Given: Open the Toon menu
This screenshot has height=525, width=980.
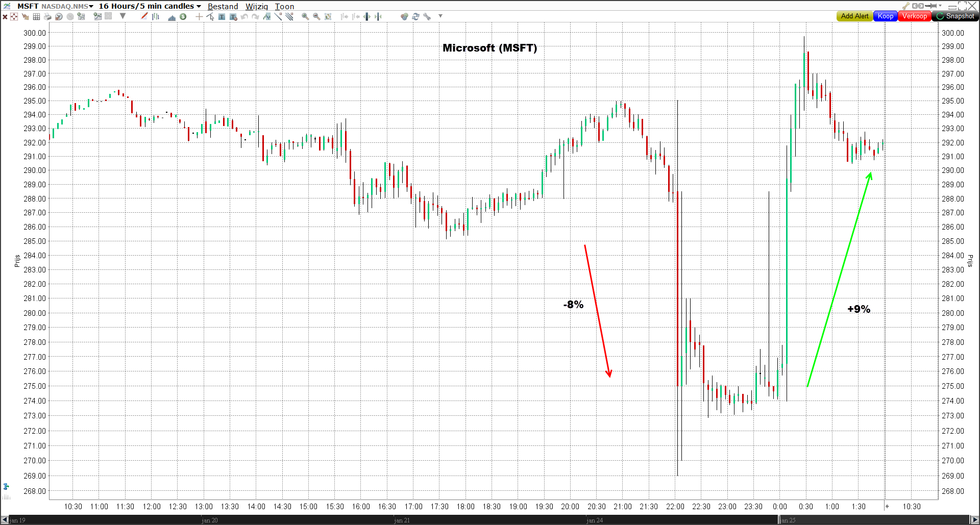Looking at the screenshot, I should coord(284,6).
